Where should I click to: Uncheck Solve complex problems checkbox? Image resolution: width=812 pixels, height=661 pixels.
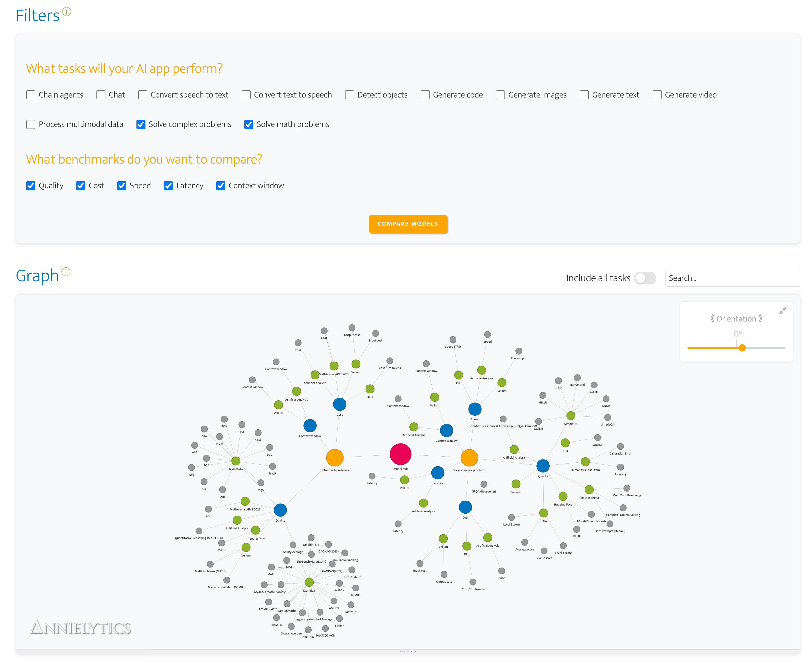tap(141, 124)
